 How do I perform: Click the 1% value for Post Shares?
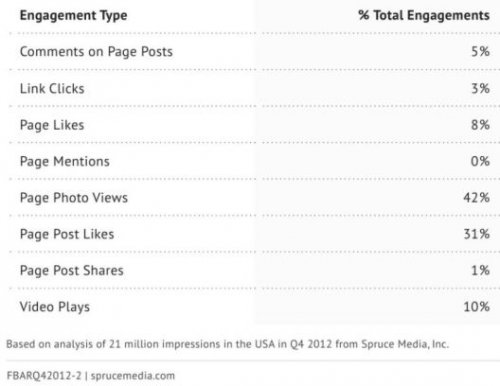(x=480, y=270)
